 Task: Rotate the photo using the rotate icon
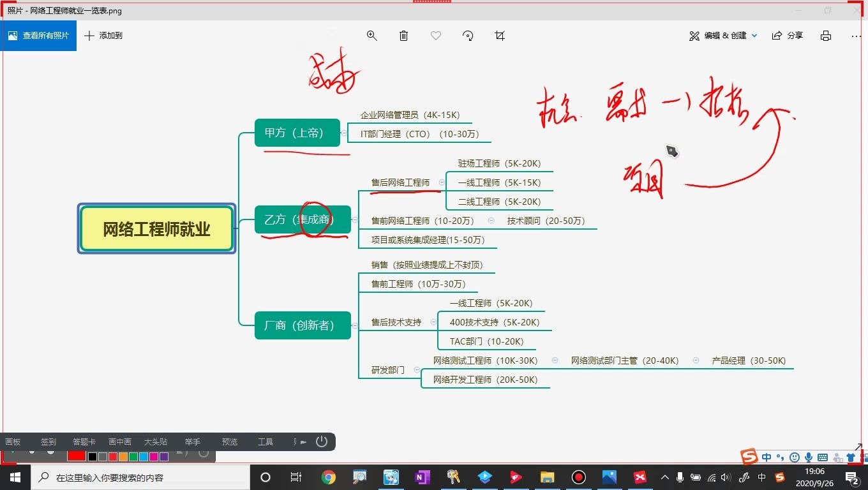pos(468,36)
